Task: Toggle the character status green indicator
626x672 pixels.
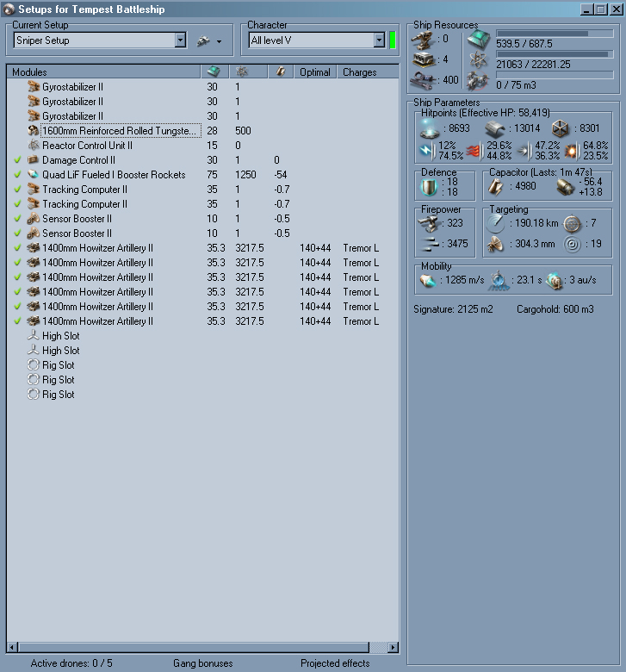Action: click(393, 40)
